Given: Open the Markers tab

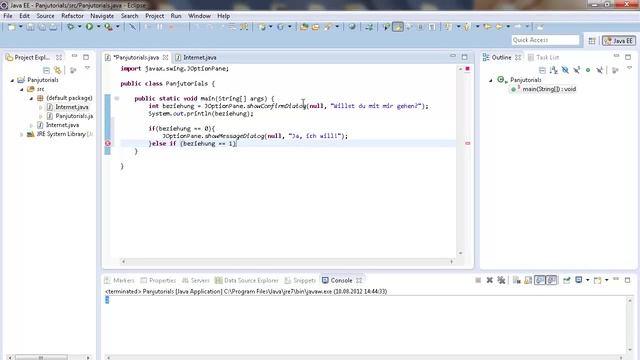Looking at the screenshot, I should 119,280.
